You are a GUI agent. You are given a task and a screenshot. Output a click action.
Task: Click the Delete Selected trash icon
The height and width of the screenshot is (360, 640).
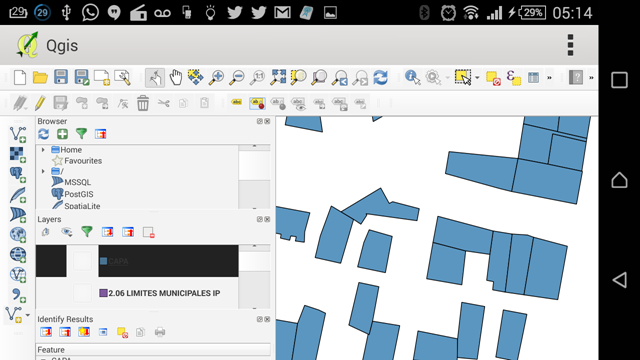point(143,103)
